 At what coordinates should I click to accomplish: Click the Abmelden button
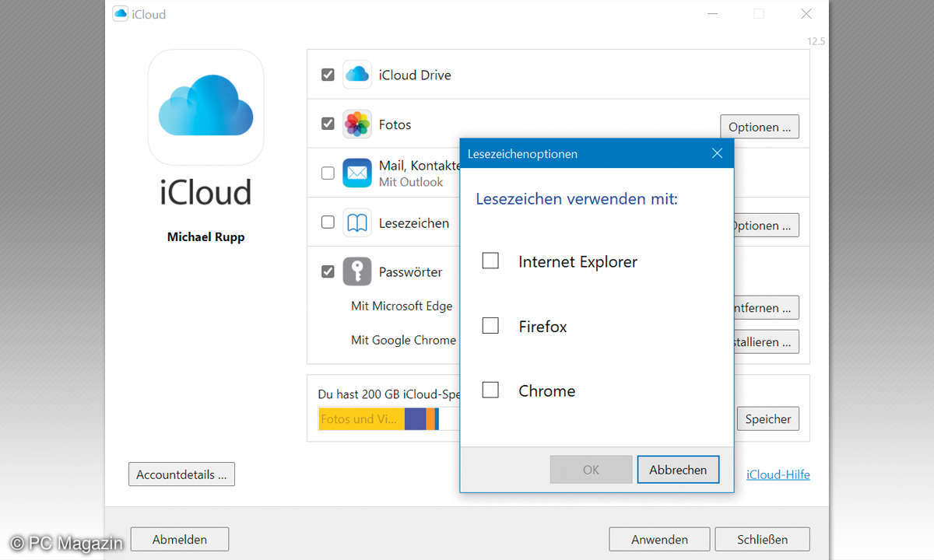(180, 539)
